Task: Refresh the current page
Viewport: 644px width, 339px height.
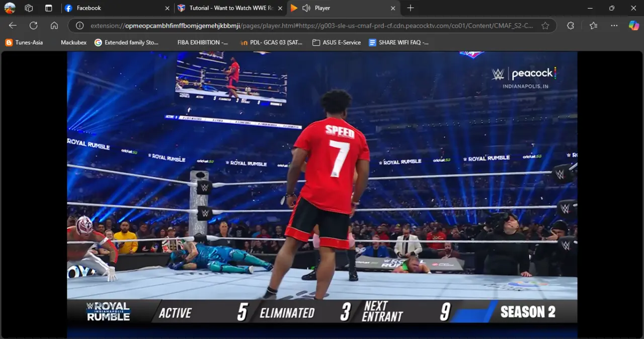Action: point(33,25)
